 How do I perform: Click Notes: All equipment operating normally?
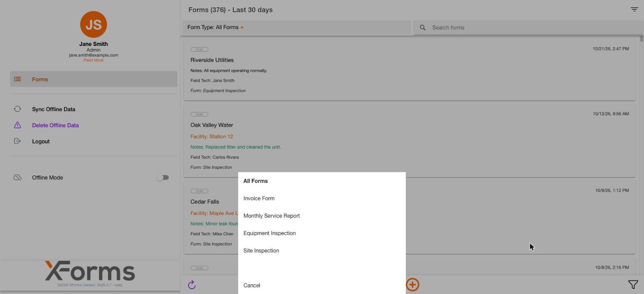[x=229, y=71]
